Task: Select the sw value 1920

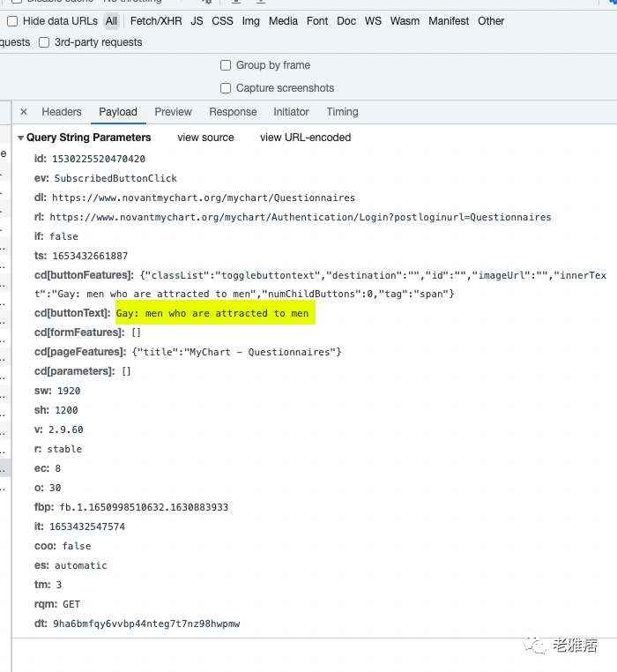Action: (x=69, y=391)
